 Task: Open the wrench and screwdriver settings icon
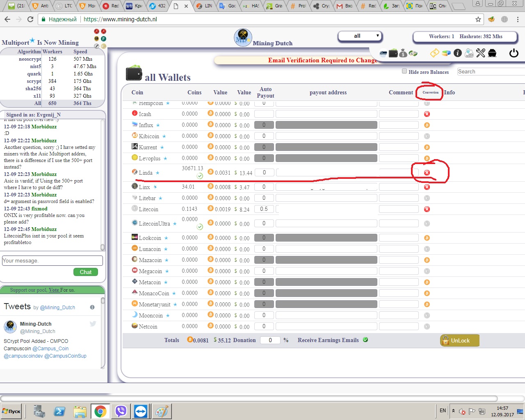point(481,53)
